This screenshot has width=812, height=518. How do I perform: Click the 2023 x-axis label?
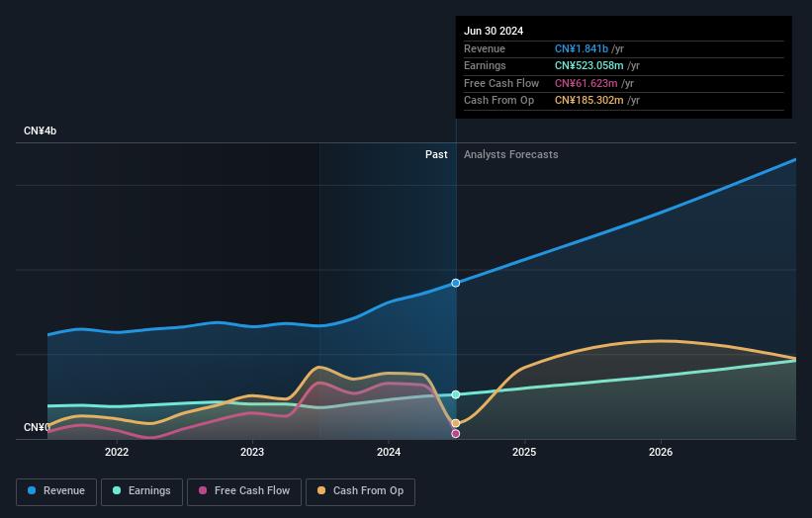[x=252, y=452]
